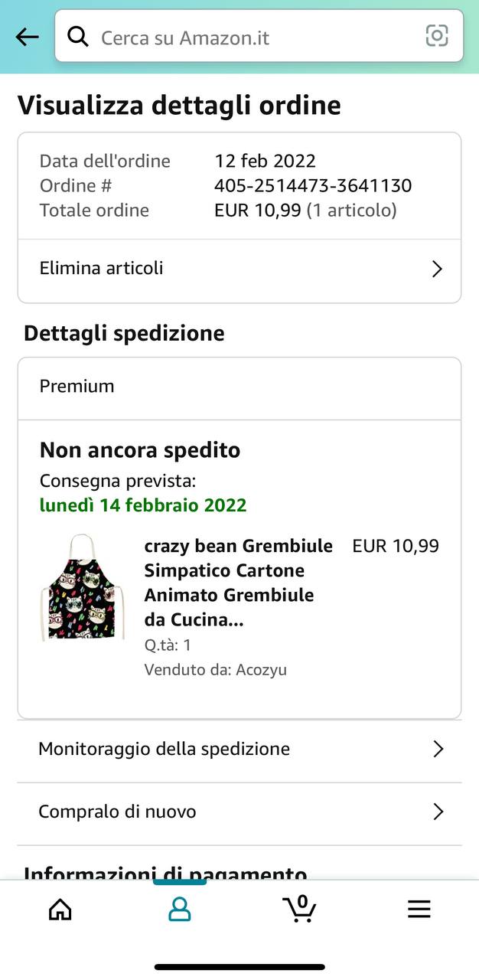Tap the chevron beside Monitoraggio della spedizione
Viewport: 479px width, 980px height.
[438, 749]
